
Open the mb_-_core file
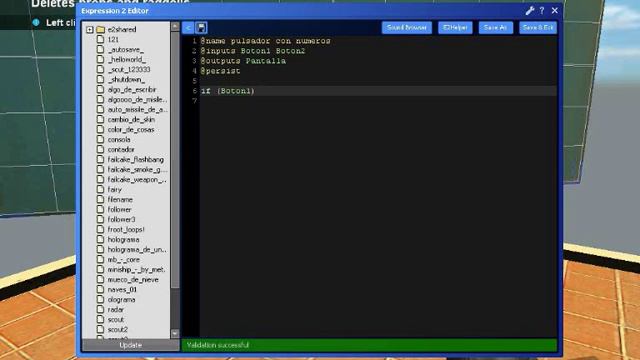123,260
